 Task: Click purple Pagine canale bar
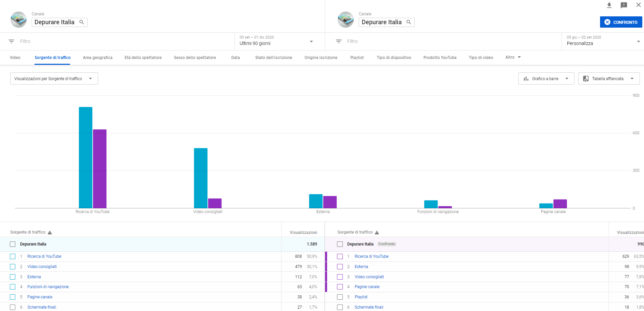pyautogui.click(x=560, y=204)
